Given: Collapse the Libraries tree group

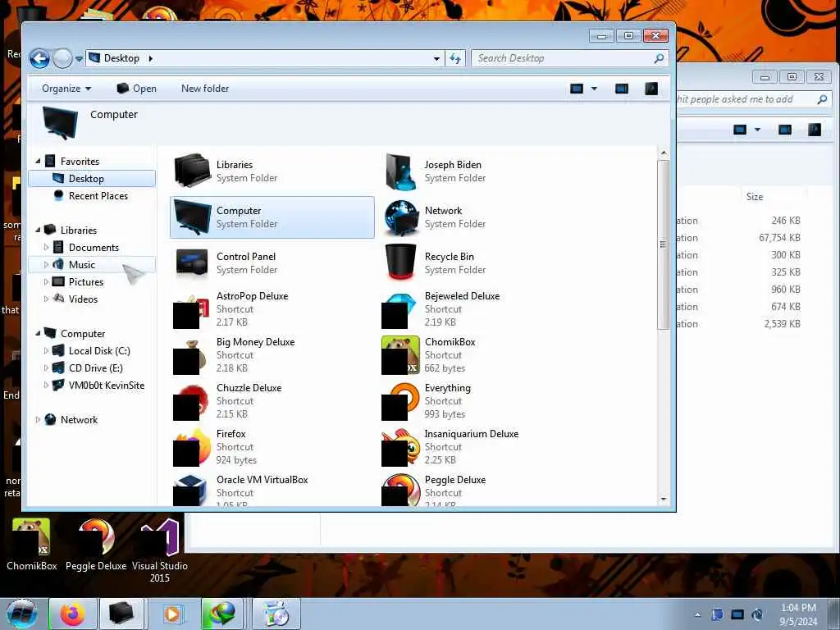Looking at the screenshot, I should [38, 230].
